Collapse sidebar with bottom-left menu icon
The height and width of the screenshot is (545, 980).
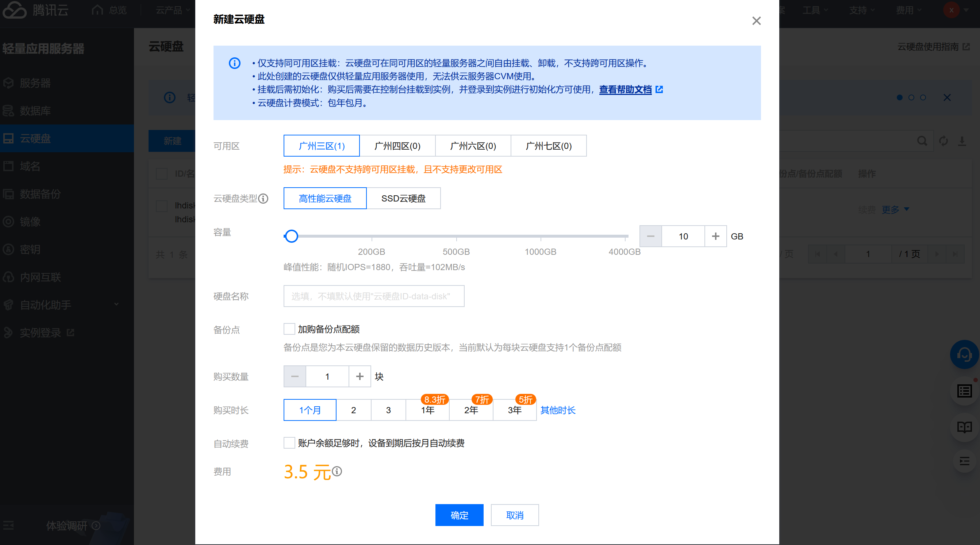coord(8,526)
